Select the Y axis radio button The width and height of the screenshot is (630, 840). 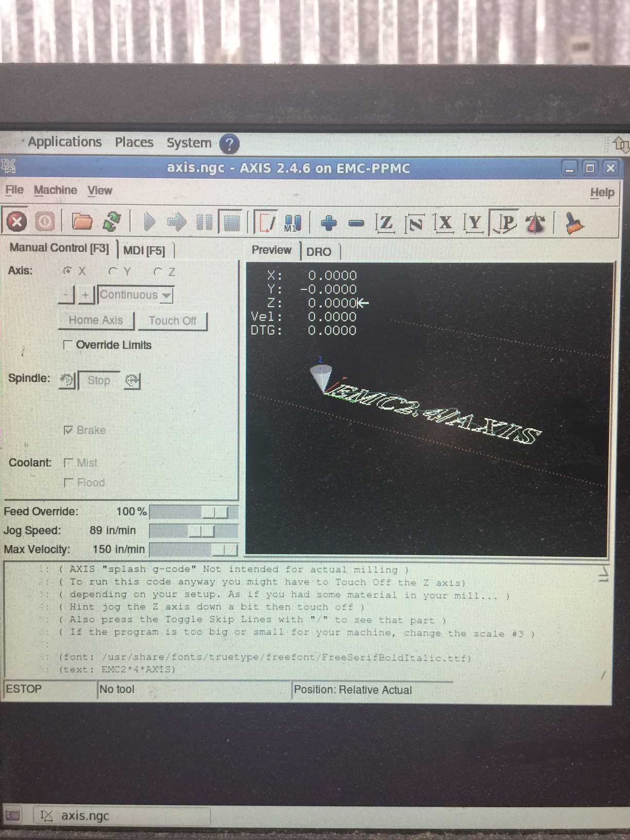coord(113,271)
